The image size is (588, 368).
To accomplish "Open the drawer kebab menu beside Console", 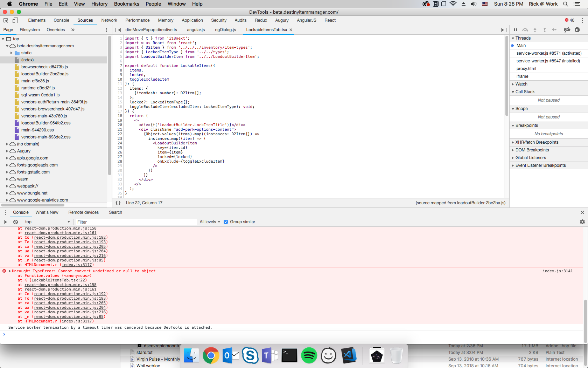I will pyautogui.click(x=6, y=212).
